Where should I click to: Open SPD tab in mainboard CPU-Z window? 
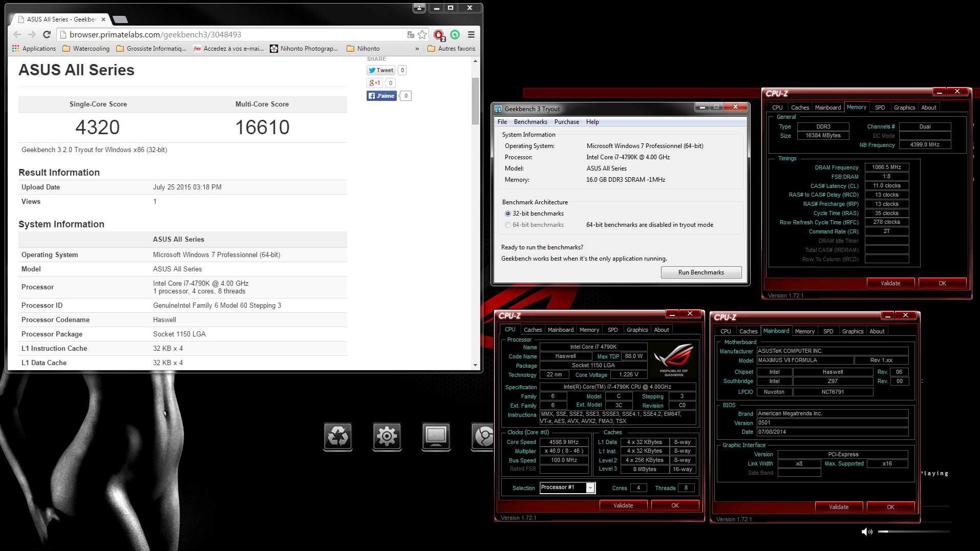pos(828,331)
